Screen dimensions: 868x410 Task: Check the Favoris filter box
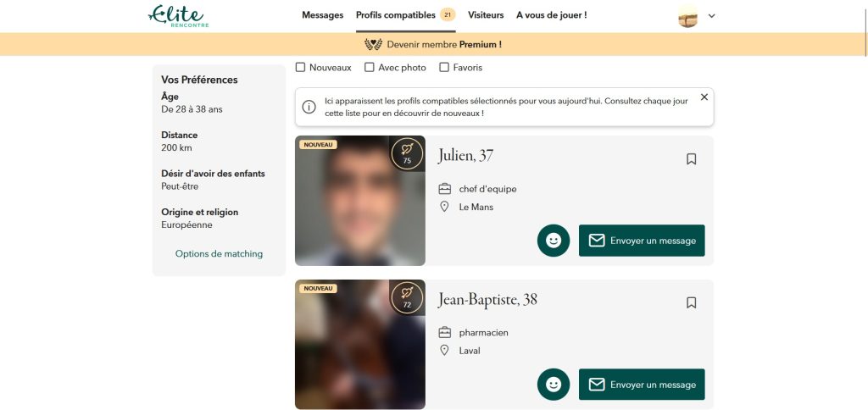[444, 68]
